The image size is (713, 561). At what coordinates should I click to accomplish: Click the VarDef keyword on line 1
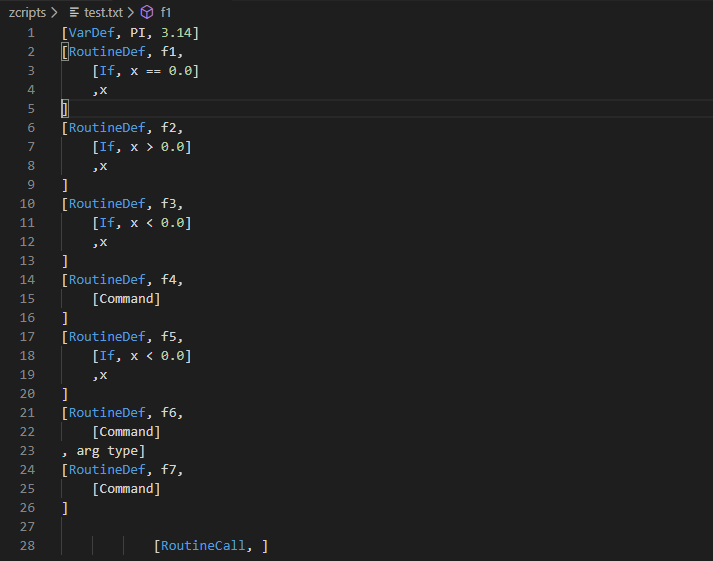tap(92, 33)
